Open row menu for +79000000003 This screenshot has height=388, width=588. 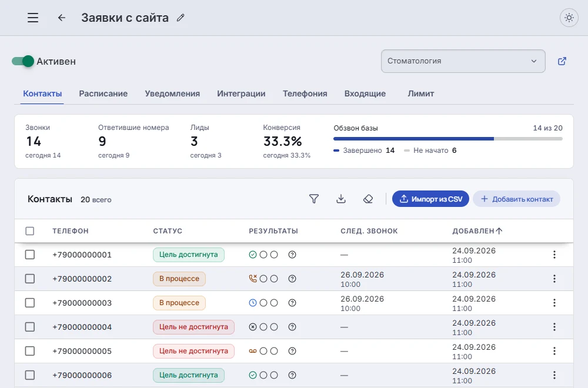pos(554,303)
